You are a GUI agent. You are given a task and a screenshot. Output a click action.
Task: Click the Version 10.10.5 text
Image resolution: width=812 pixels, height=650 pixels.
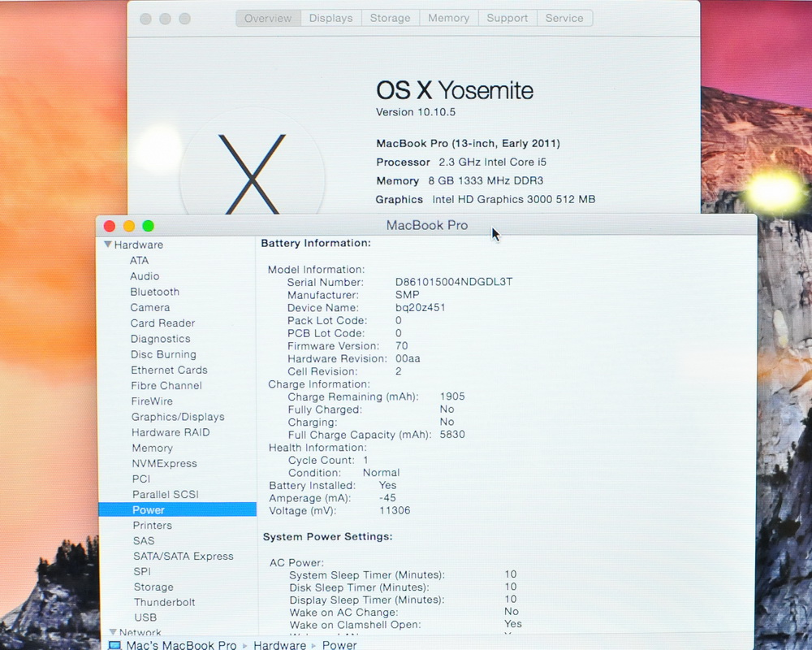click(x=415, y=112)
